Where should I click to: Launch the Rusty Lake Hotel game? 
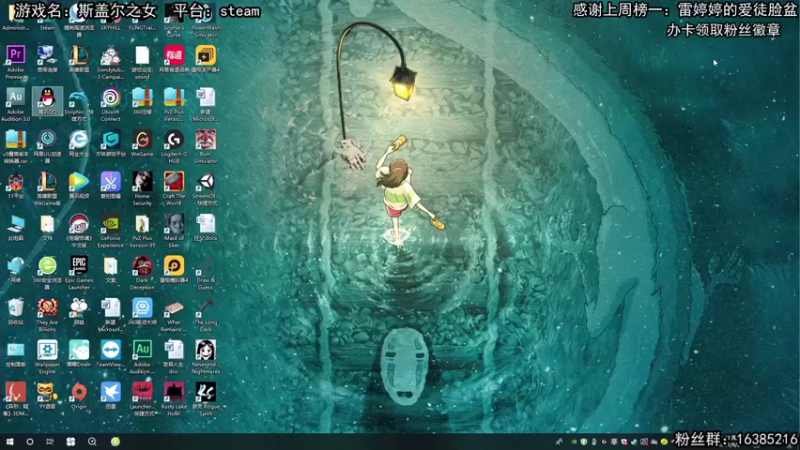pyautogui.click(x=174, y=399)
